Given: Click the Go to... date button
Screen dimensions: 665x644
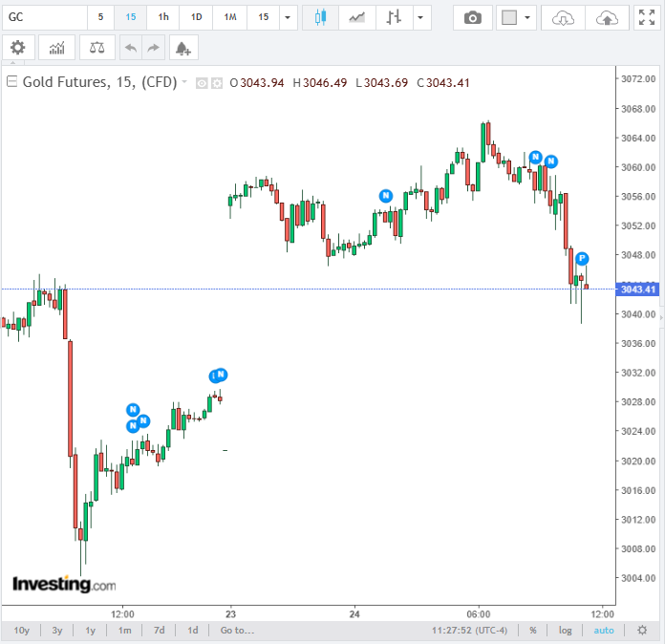Looking at the screenshot, I should (x=237, y=631).
